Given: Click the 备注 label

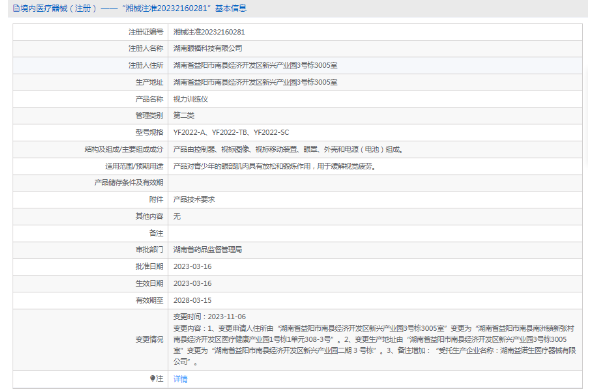Looking at the screenshot, I should [156, 233].
